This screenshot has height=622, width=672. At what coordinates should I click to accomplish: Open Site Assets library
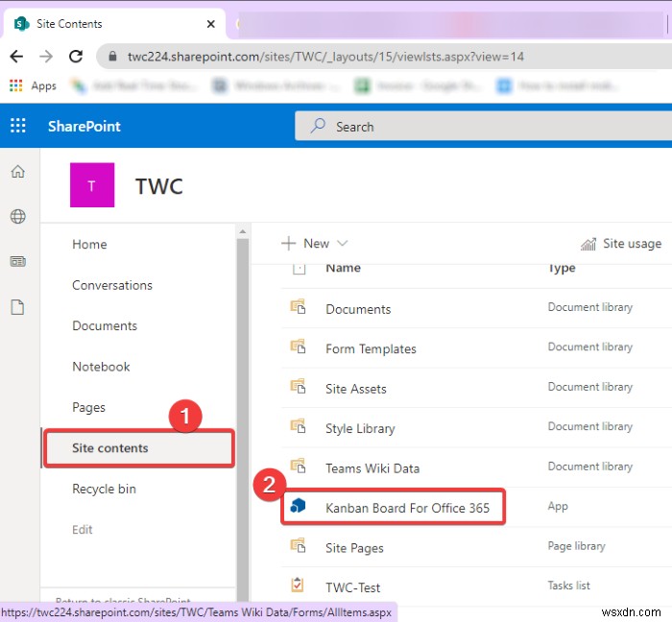(x=356, y=389)
